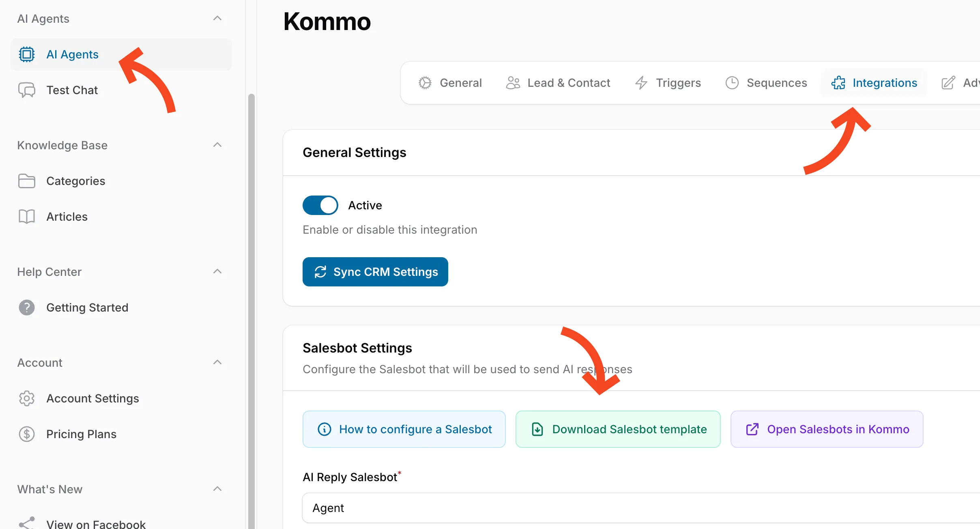This screenshot has width=980, height=529.
Task: Collapse the Account section chevron
Action: point(217,363)
